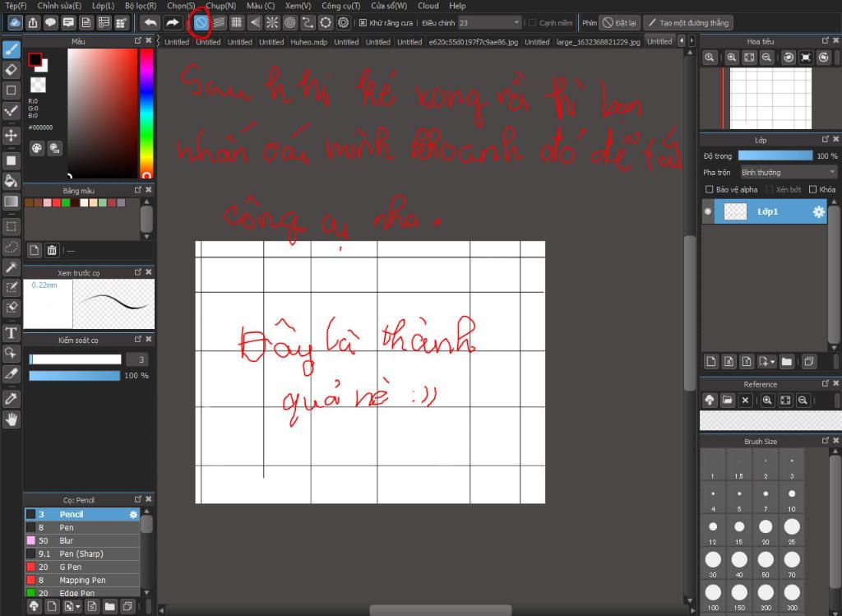Open add-brush dropdown in brush panel
This screenshot has height=616, width=842.
[x=78, y=607]
